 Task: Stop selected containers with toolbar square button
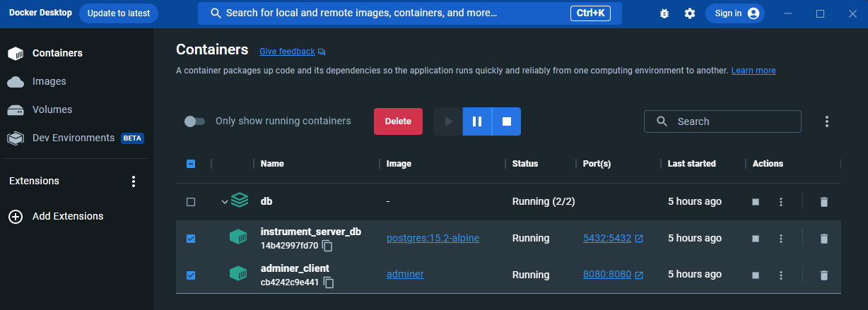(x=506, y=121)
